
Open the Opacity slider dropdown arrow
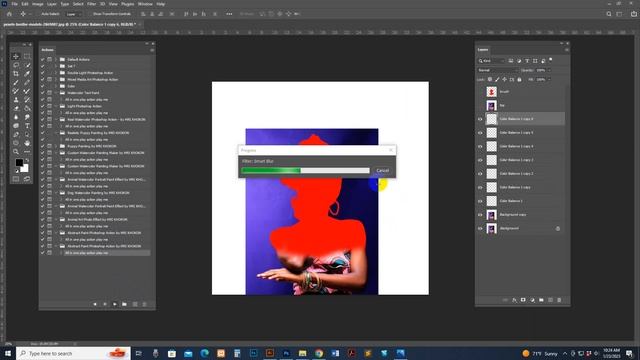pyautogui.click(x=549, y=70)
